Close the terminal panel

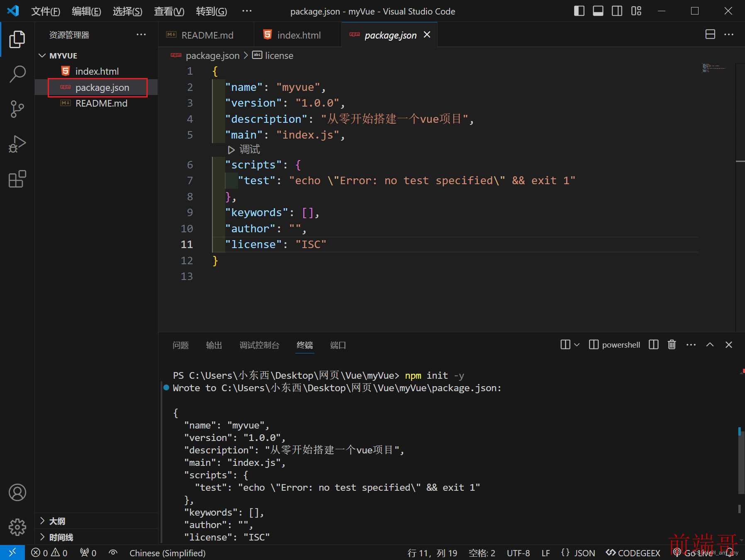[x=729, y=344]
